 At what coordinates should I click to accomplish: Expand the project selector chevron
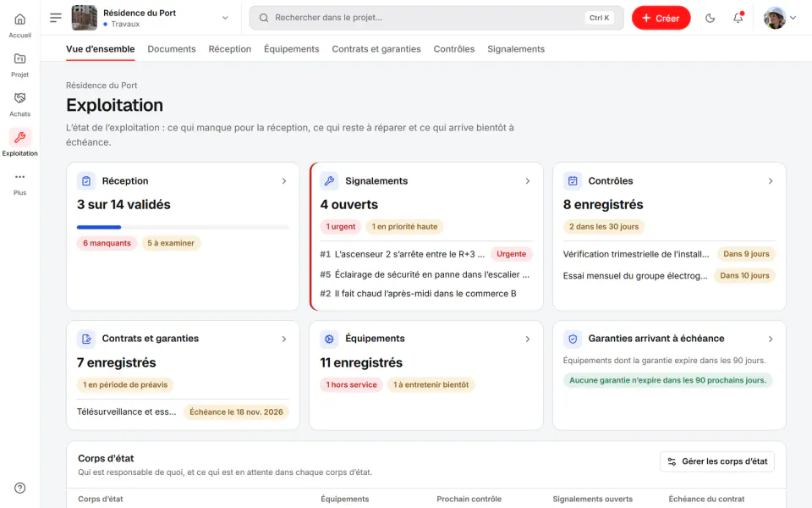tap(225, 18)
